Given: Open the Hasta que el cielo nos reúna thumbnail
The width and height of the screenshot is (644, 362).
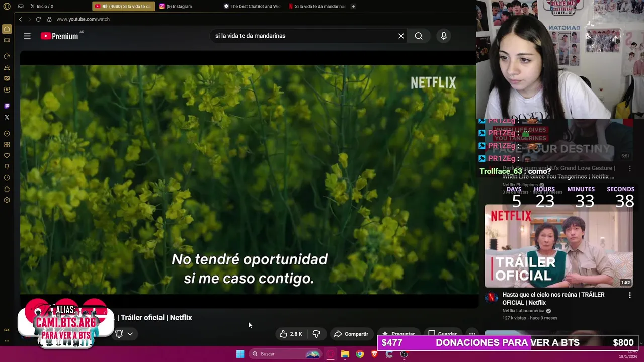Looking at the screenshot, I should coord(558,245).
